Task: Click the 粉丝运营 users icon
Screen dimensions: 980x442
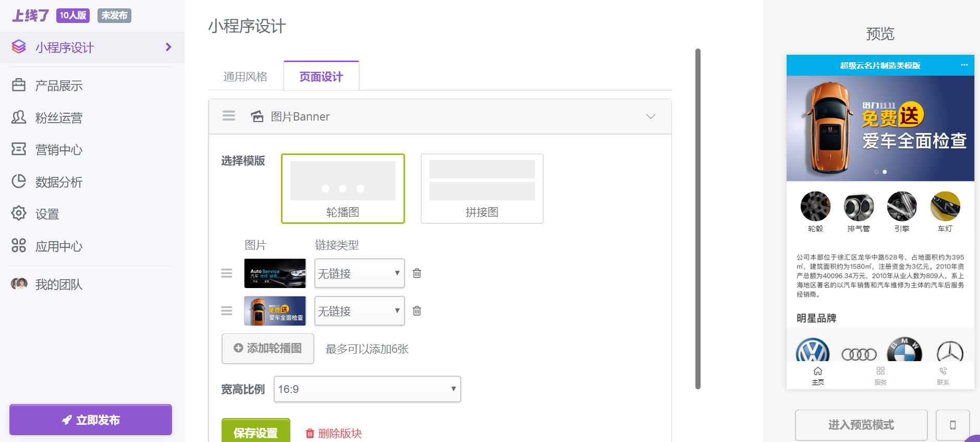Action: click(19, 117)
